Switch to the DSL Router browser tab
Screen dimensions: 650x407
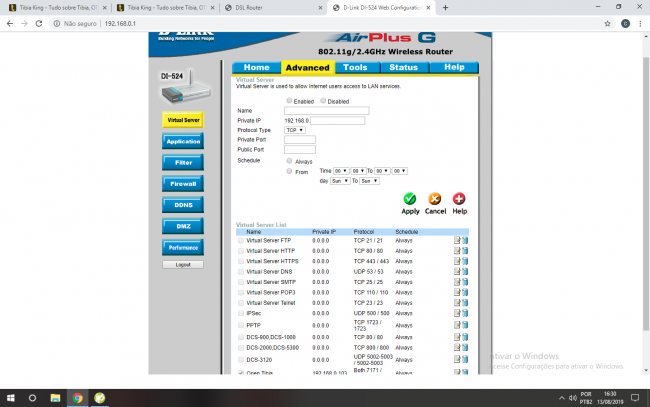(273, 7)
